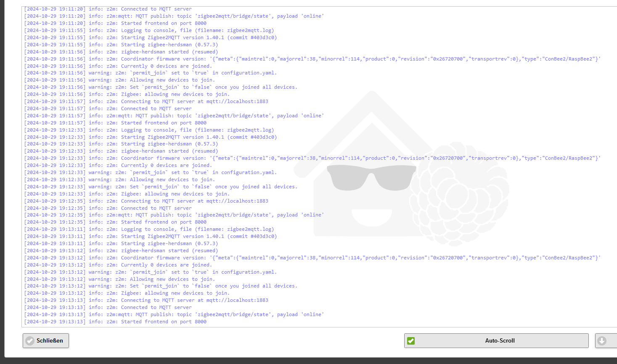
Task: Select the 19:12:35 MQTT publish 'online' line
Action: 174,215
